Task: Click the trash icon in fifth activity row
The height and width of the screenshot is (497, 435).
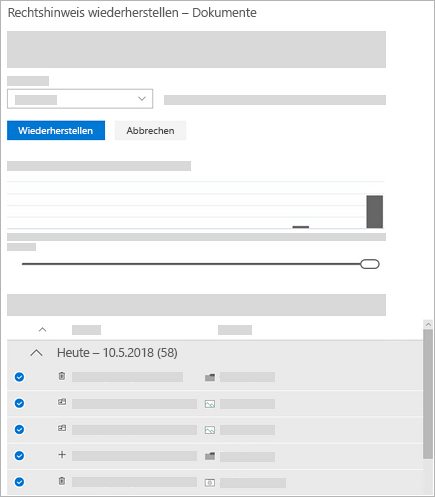Action: [x=62, y=481]
